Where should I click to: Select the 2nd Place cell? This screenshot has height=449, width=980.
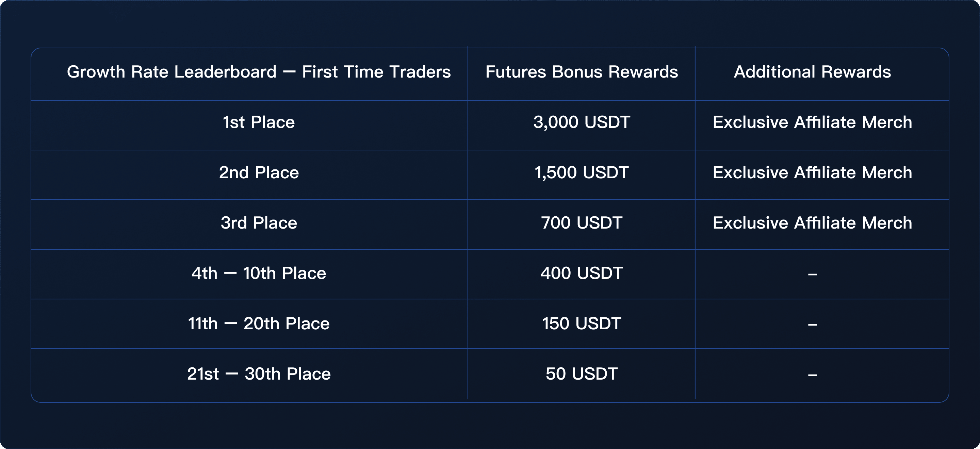coord(259,172)
